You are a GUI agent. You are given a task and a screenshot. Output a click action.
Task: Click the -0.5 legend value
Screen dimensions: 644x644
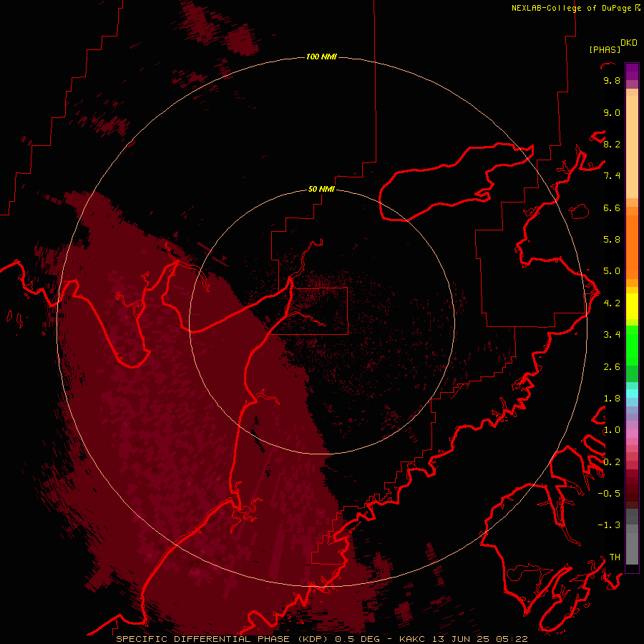pos(609,493)
